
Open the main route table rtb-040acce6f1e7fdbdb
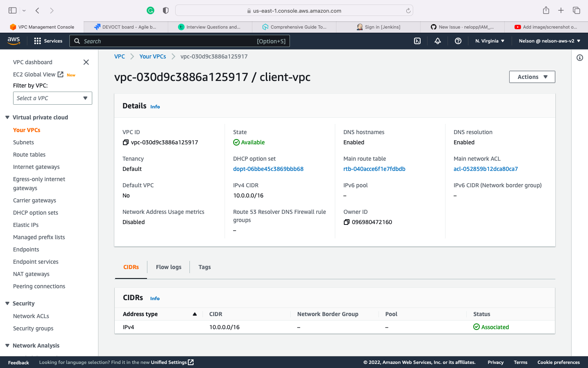coord(374,168)
